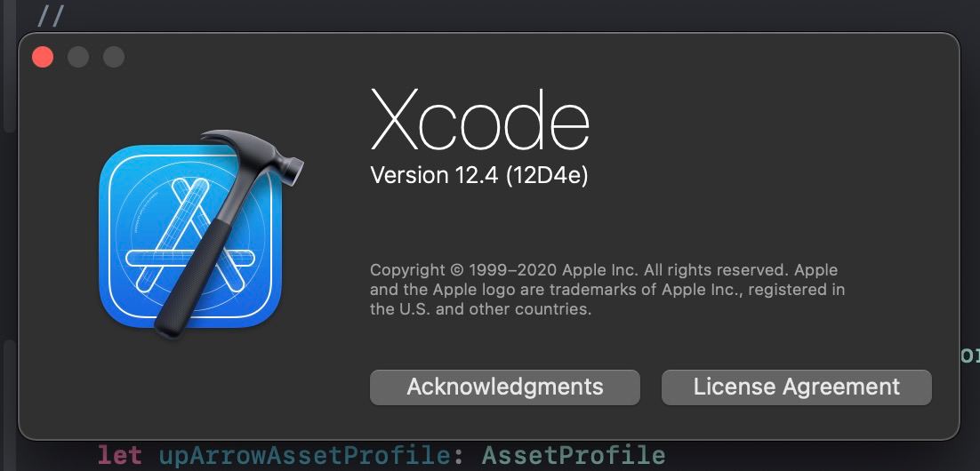Select the Version 12.4 text
Viewport: 980px width, 471px height.
434,176
